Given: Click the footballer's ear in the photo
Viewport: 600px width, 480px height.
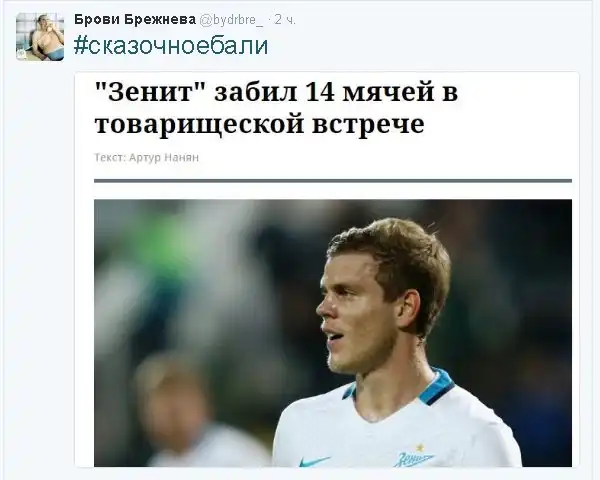Looking at the screenshot, I should [408, 310].
